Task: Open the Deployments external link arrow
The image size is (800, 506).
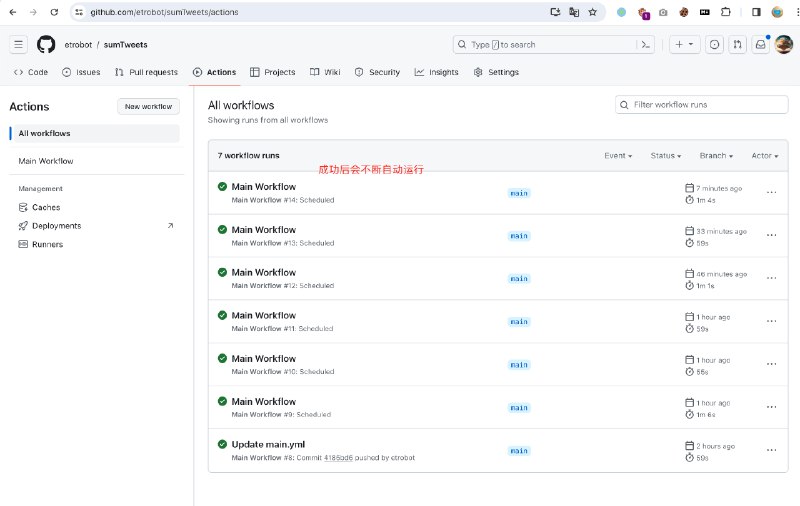Action: (x=170, y=225)
